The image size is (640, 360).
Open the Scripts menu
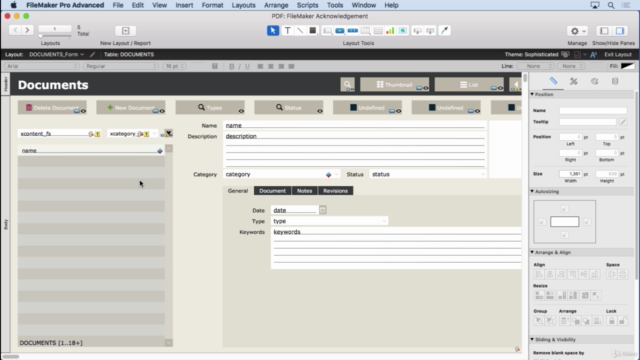[x=307, y=5]
